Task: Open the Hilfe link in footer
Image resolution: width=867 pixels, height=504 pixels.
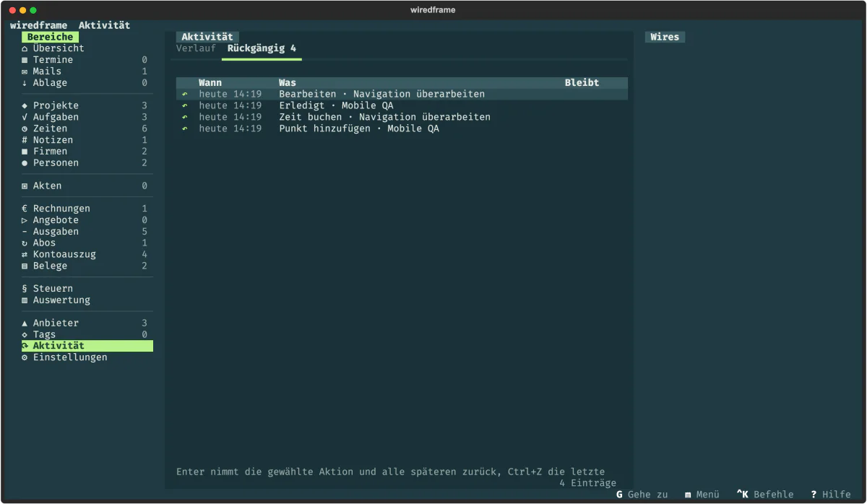Action: tap(831, 495)
